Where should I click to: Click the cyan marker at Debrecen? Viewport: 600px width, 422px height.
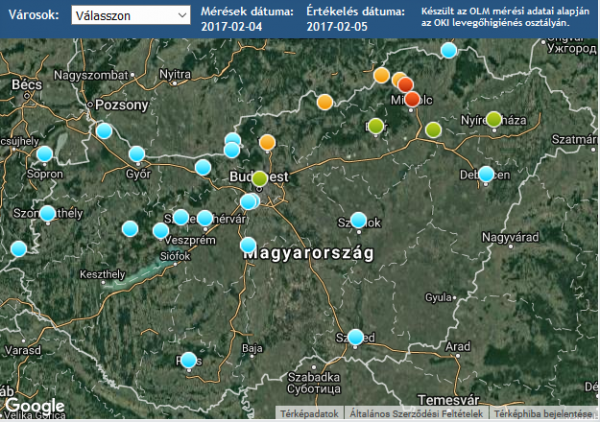coord(486,174)
